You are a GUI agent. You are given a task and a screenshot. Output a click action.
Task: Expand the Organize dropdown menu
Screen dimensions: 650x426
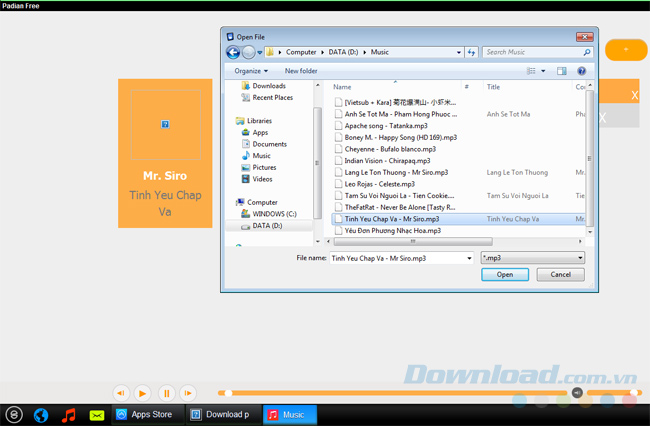click(251, 71)
